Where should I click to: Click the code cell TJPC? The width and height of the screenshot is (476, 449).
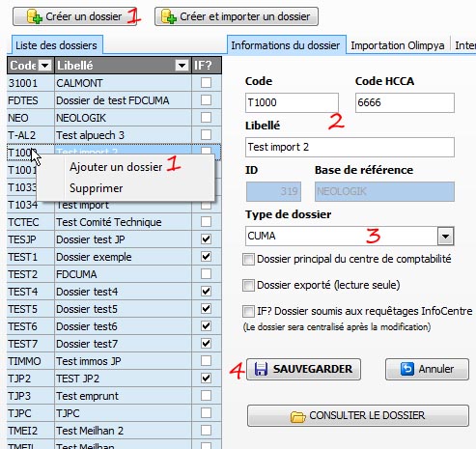coord(31,413)
